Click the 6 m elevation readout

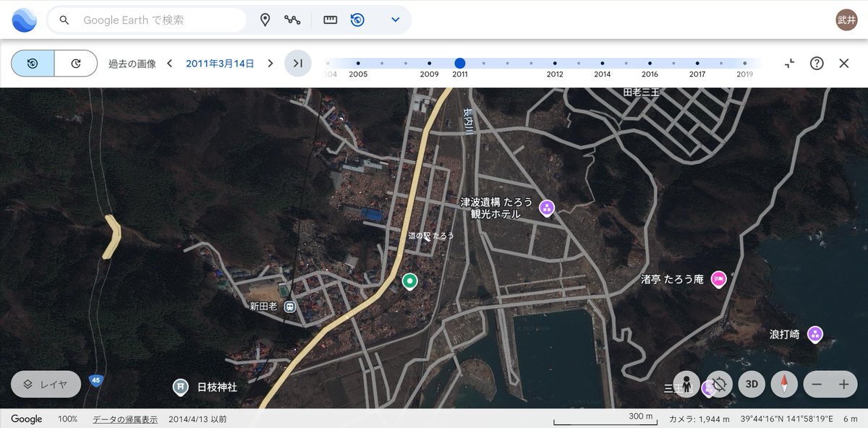[850, 419]
